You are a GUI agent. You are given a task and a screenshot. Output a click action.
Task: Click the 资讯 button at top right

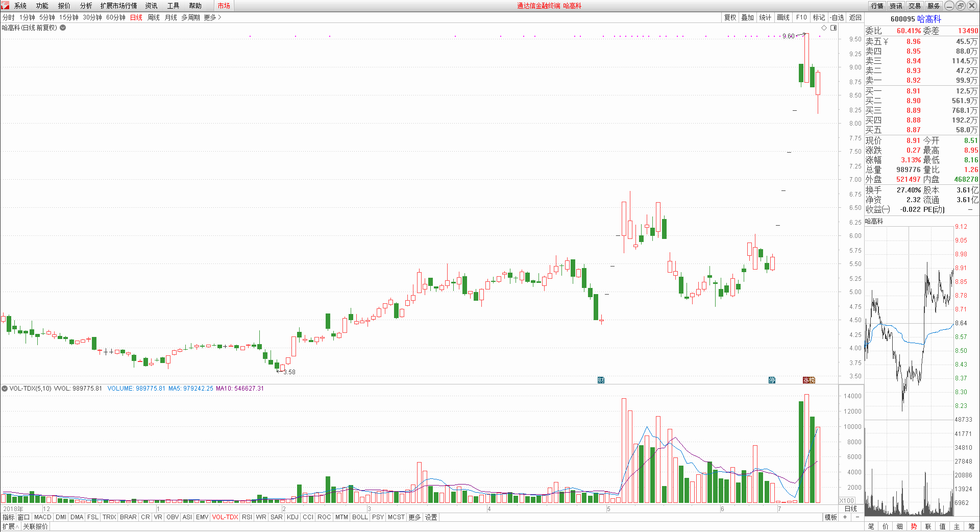[896, 6]
